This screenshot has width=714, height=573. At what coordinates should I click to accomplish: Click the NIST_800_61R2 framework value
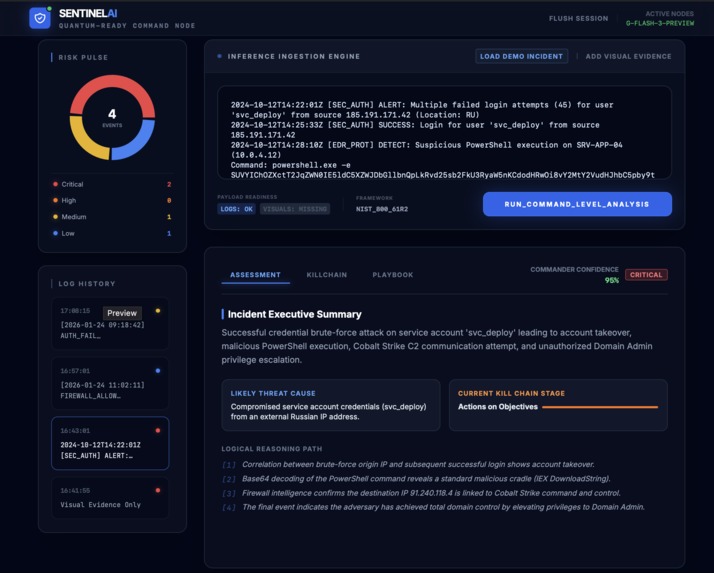(382, 209)
